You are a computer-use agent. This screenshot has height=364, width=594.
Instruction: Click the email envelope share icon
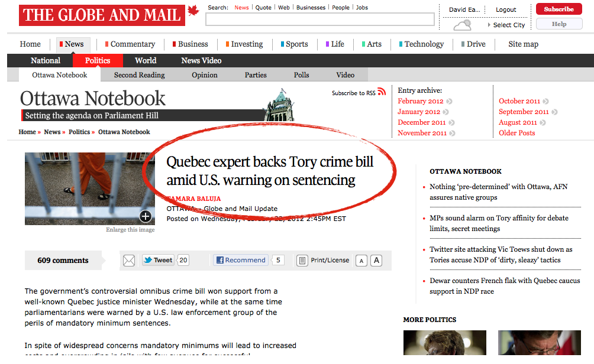pos(129,261)
